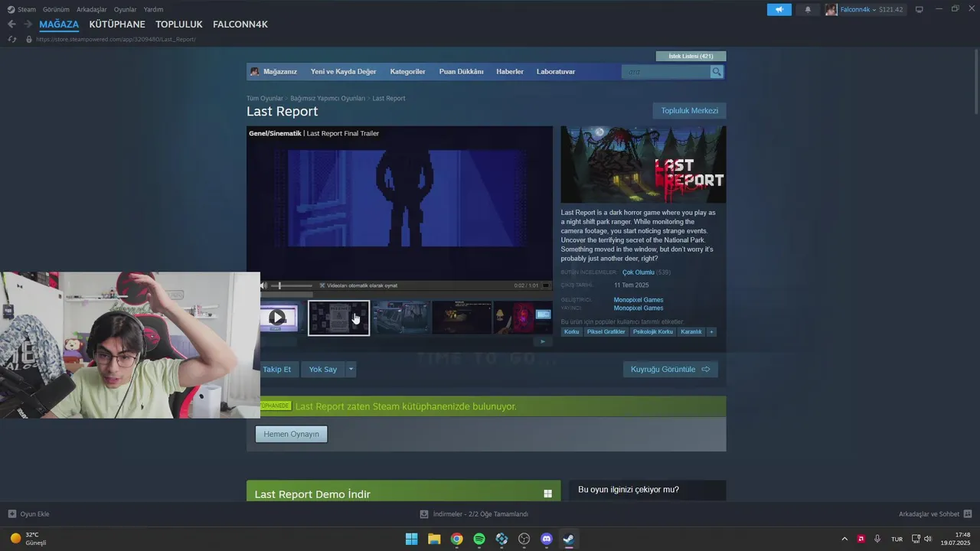Open the notifications bell
980x551 pixels.
click(808, 9)
